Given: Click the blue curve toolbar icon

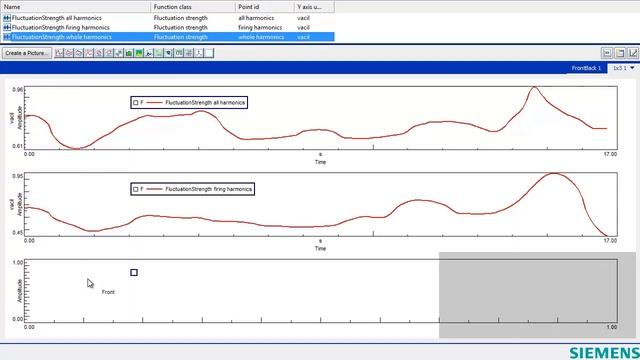Looking at the screenshot, I should click(149, 53).
